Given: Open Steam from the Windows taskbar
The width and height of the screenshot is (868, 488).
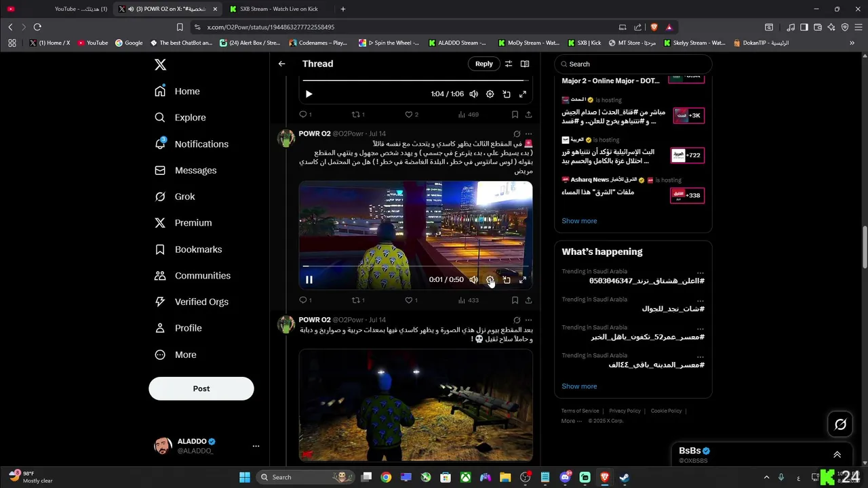Looking at the screenshot, I should 624,477.
